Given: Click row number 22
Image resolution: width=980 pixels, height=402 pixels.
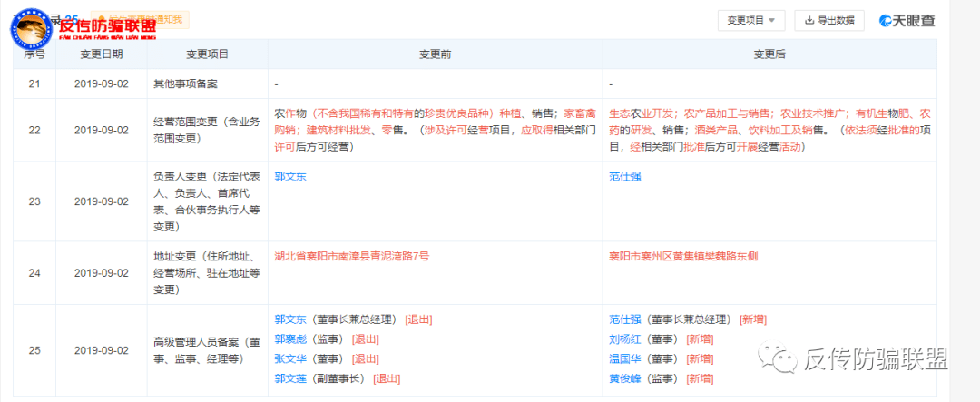Looking at the screenshot, I should coord(34,130).
